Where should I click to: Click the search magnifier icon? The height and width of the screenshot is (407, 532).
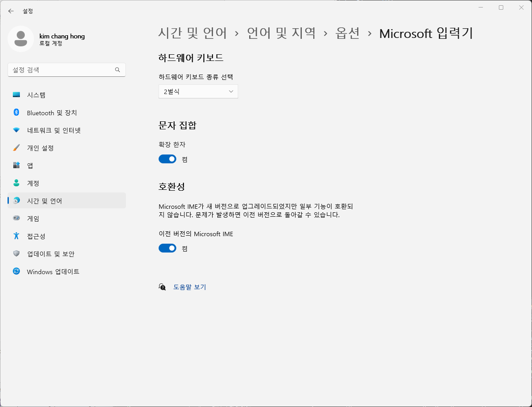[118, 70]
